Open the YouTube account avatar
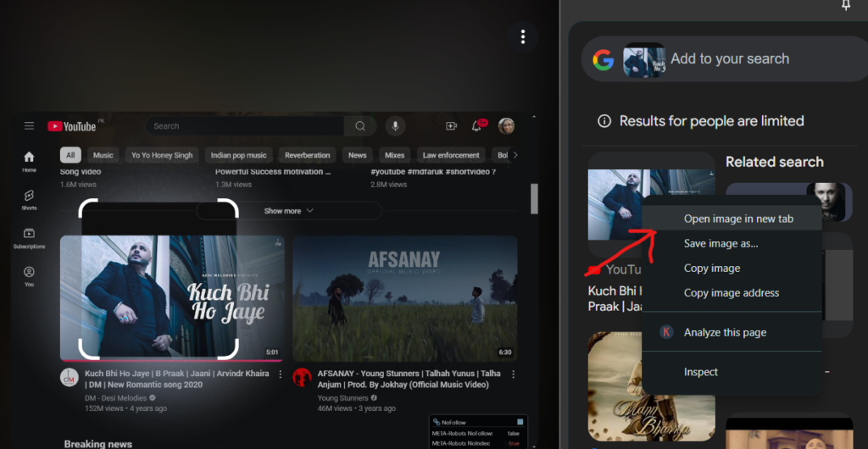Image resolution: width=868 pixels, height=449 pixels. click(x=507, y=126)
